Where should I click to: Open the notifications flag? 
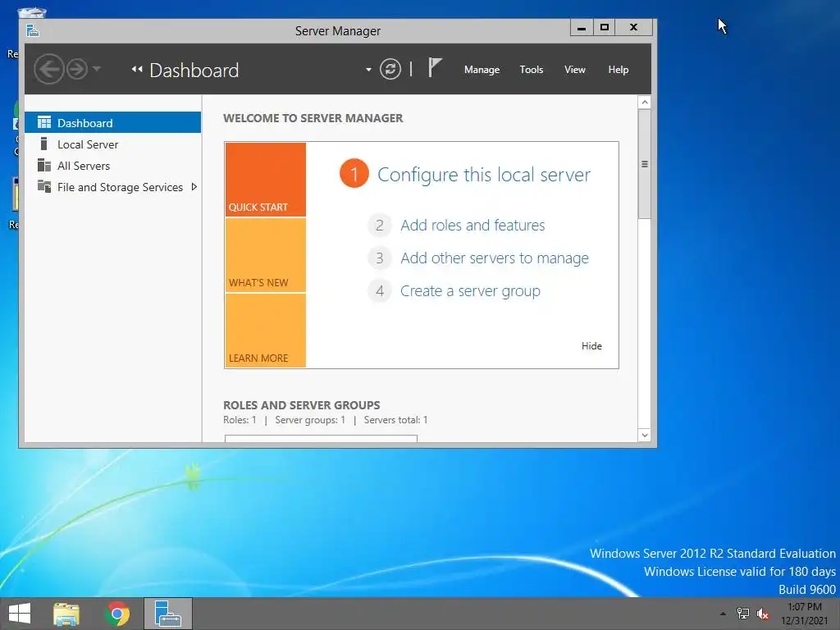[x=435, y=68]
